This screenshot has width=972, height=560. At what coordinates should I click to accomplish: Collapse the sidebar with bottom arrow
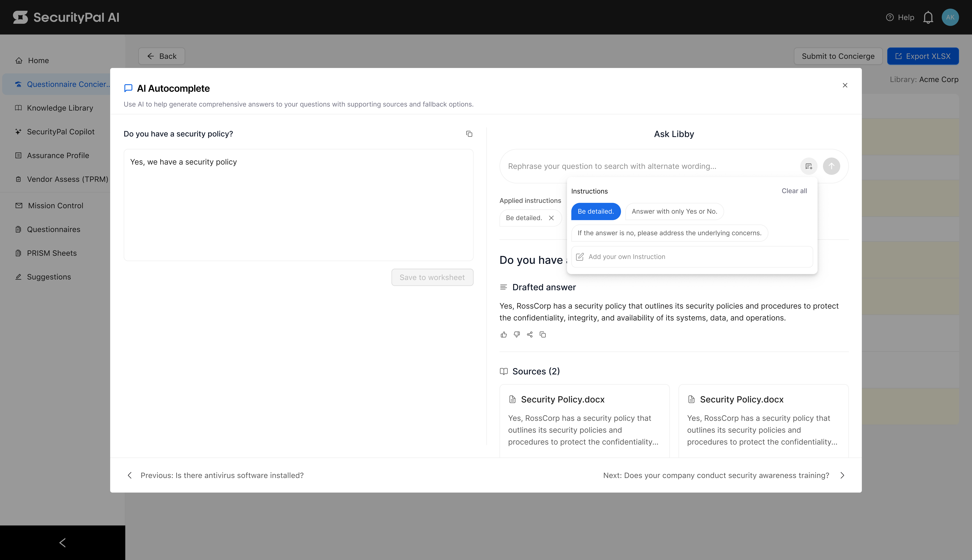[x=62, y=542]
